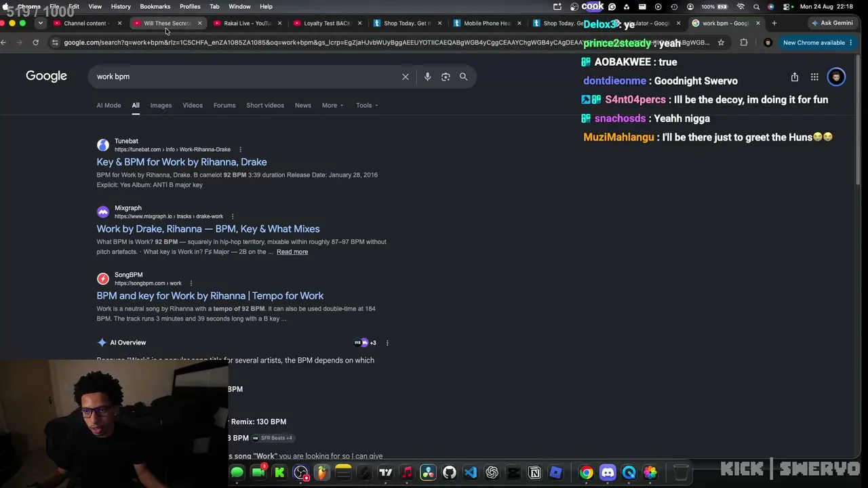Image resolution: width=868 pixels, height=488 pixels.
Task: Clear the search box with the X
Action: 406,77
